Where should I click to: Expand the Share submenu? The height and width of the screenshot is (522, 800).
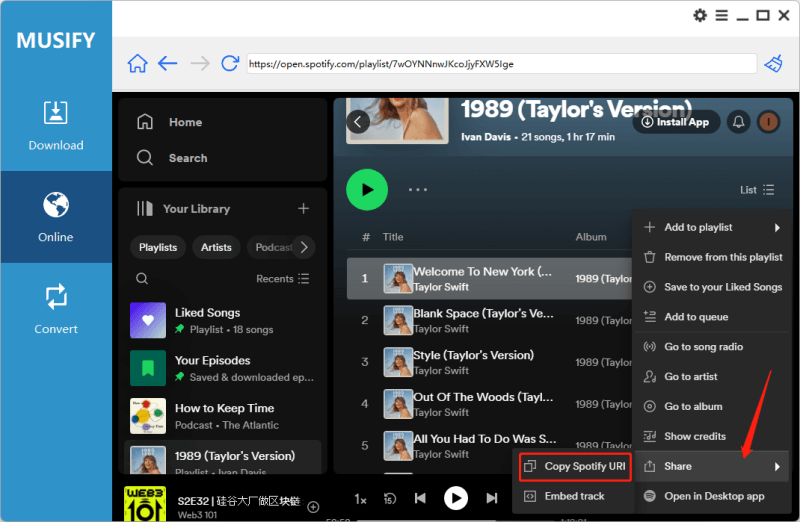(x=711, y=466)
